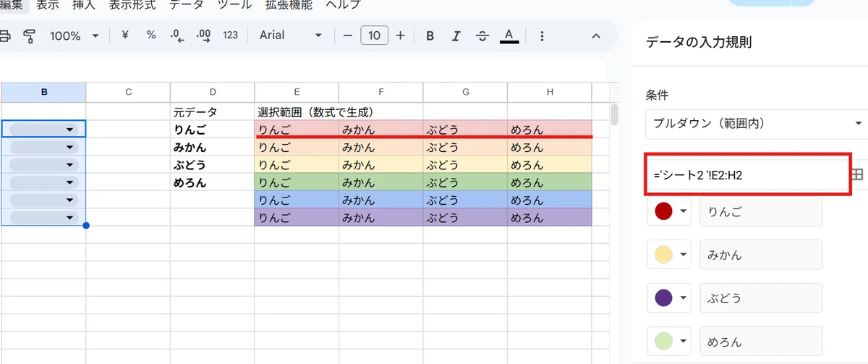The image size is (868, 364).
Task: Select column D header
Action: pos(212,92)
